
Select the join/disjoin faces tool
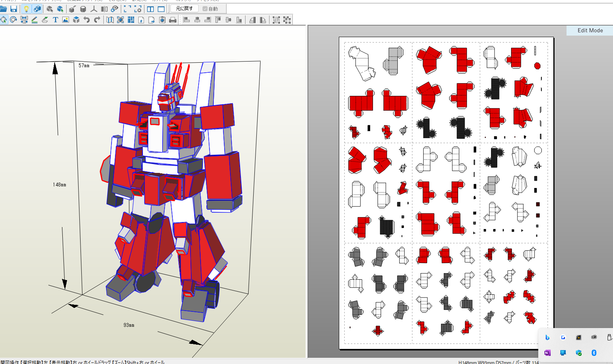[x=24, y=20]
